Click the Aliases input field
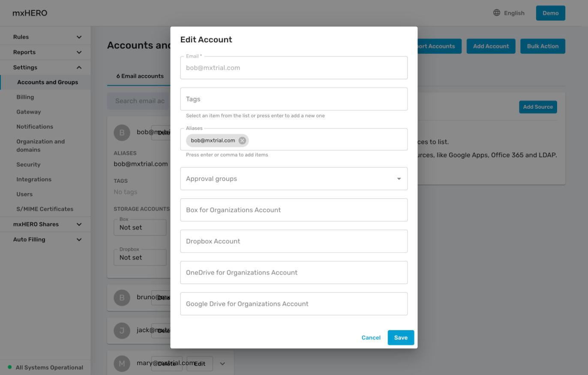 point(294,140)
